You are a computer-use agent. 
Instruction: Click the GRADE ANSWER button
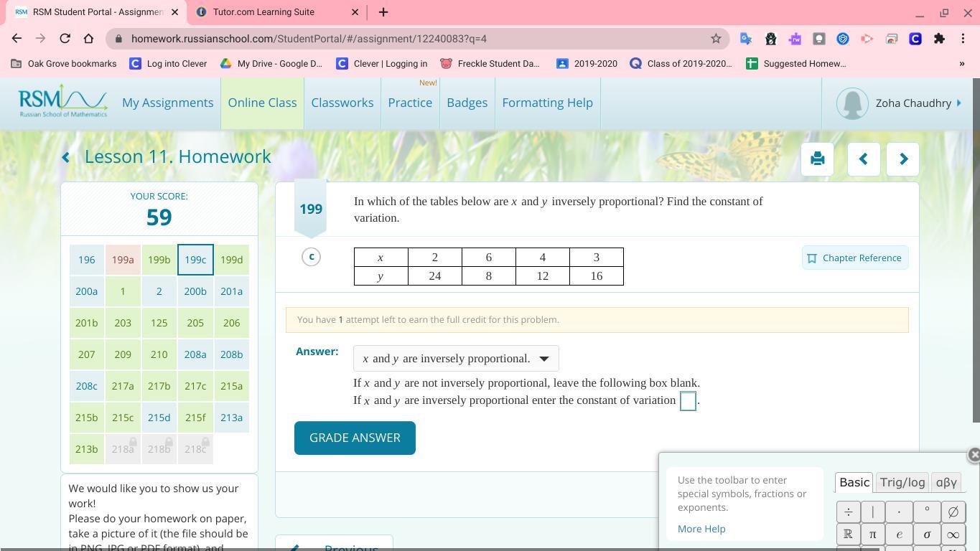pyautogui.click(x=355, y=438)
